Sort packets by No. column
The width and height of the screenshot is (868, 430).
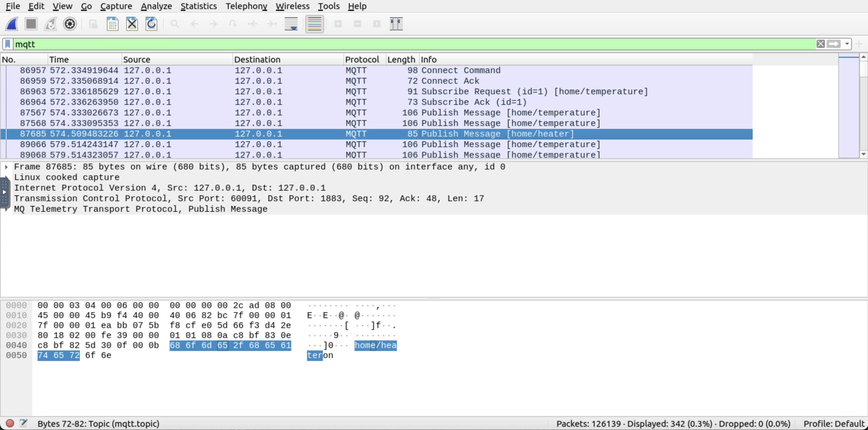coord(24,59)
